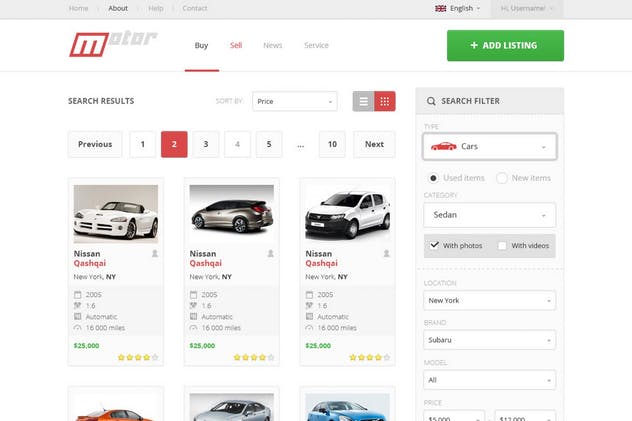
Task: Click the search filter magnifier icon
Action: (431, 101)
